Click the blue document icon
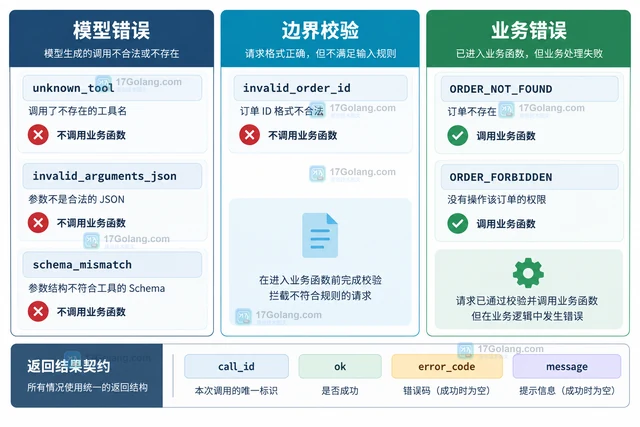 click(x=320, y=235)
